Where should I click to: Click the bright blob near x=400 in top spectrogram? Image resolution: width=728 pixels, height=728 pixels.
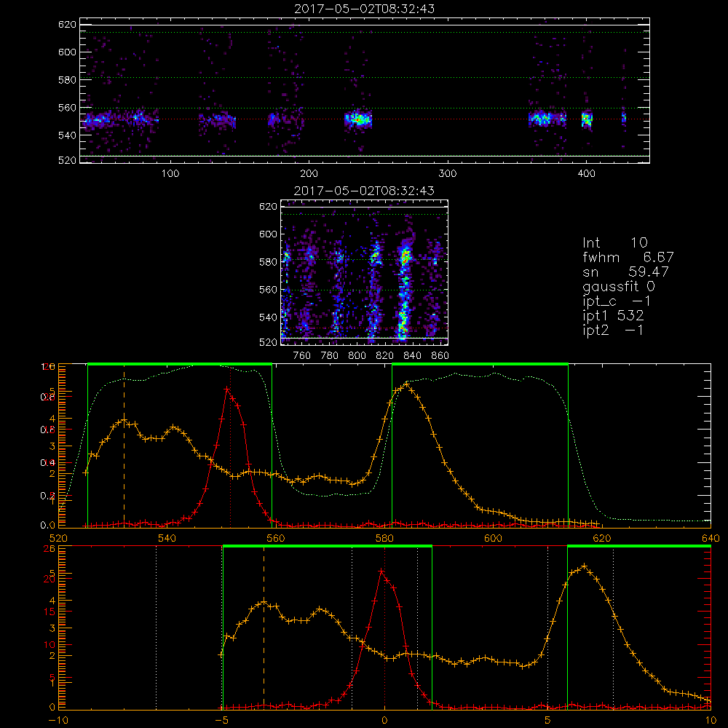[587, 119]
